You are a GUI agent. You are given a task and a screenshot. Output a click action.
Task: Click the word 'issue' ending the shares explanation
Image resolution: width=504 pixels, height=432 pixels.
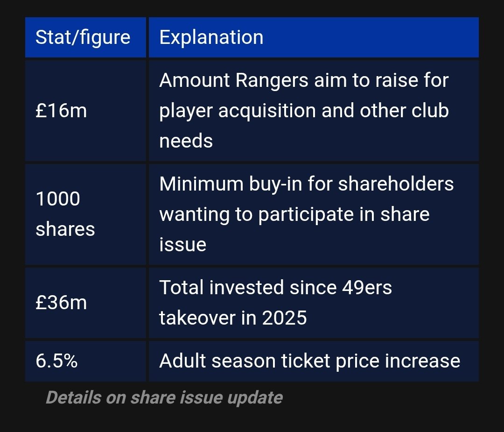click(x=182, y=244)
